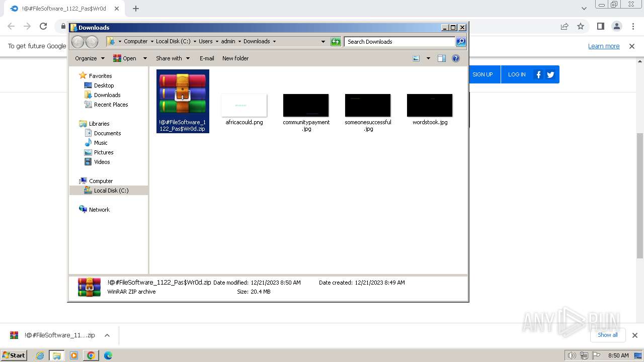Click the Search Downloads input field
The image size is (644, 362).
point(399,42)
